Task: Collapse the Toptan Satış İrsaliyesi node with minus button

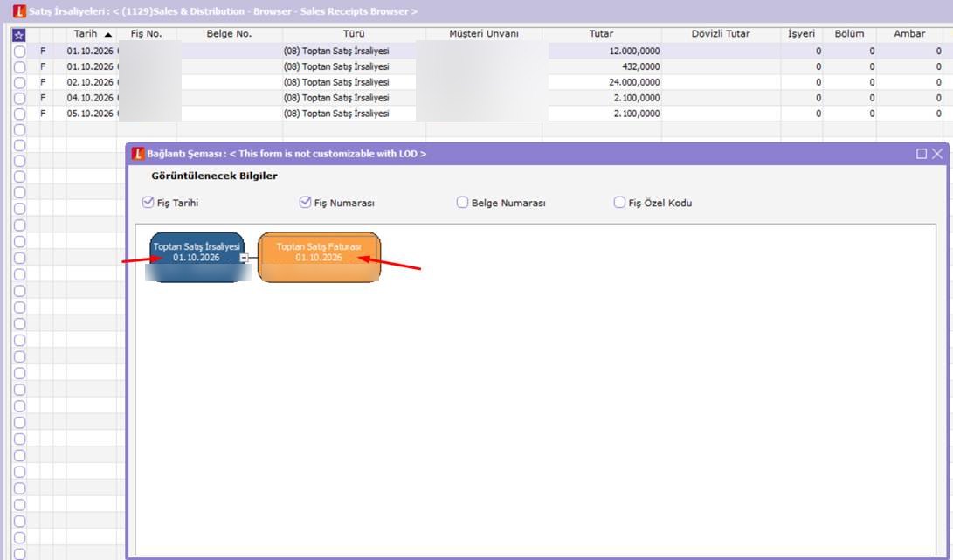Action: [x=244, y=258]
